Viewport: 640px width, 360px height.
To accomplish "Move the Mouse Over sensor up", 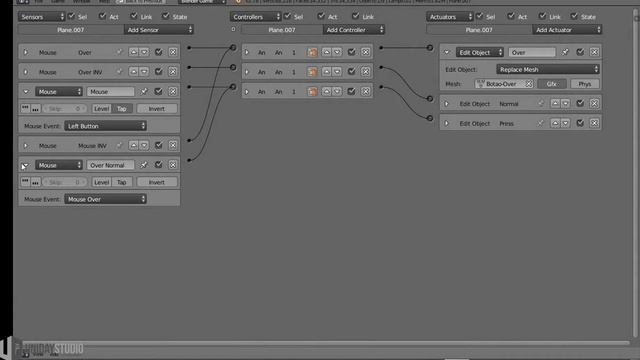I will [133, 52].
